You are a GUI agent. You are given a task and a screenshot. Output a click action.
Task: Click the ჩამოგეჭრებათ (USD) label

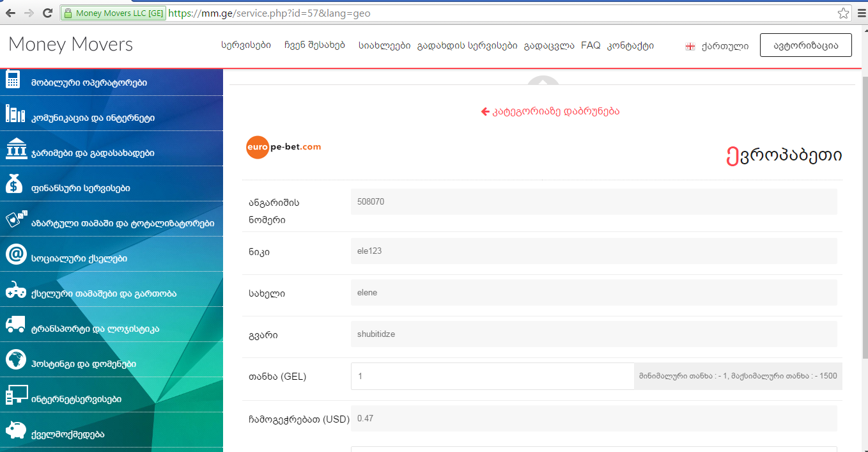299,419
